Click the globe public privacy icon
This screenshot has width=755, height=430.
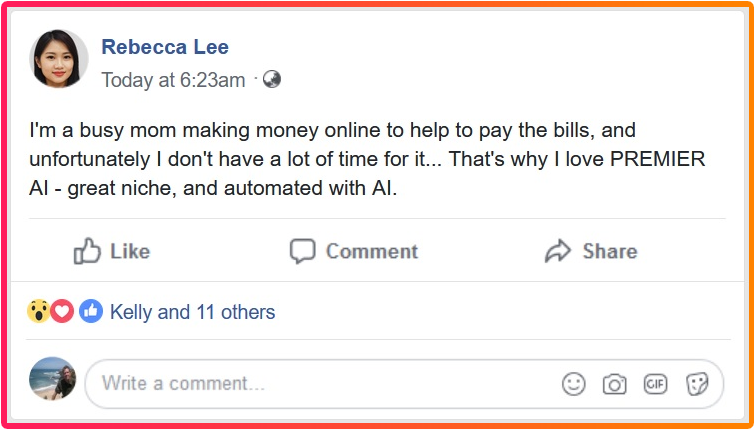[271, 79]
